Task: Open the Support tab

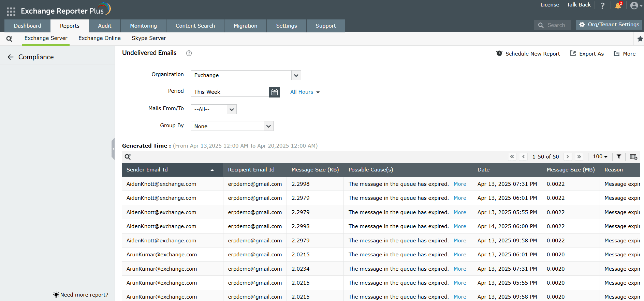Action: (x=326, y=26)
